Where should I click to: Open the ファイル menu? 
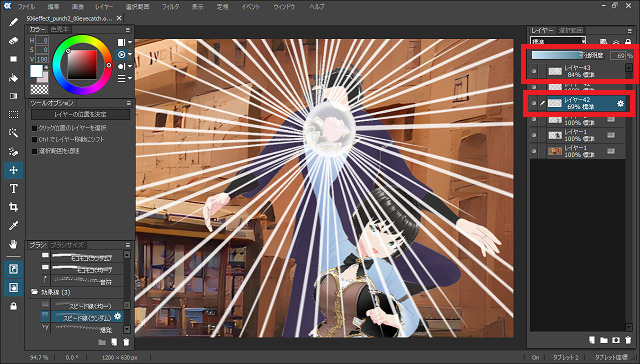[26, 7]
